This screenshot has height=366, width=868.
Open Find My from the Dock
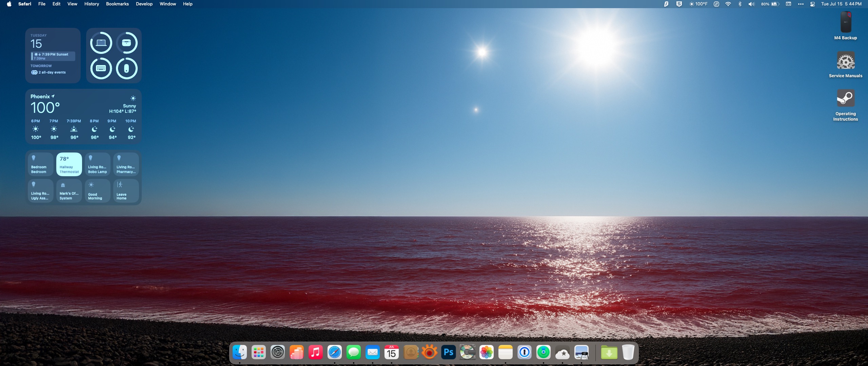[543, 352]
